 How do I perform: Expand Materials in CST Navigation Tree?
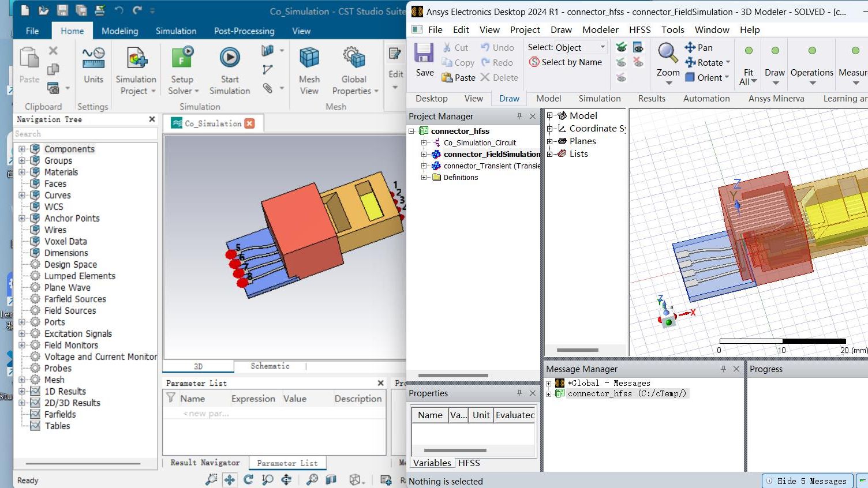(22, 172)
